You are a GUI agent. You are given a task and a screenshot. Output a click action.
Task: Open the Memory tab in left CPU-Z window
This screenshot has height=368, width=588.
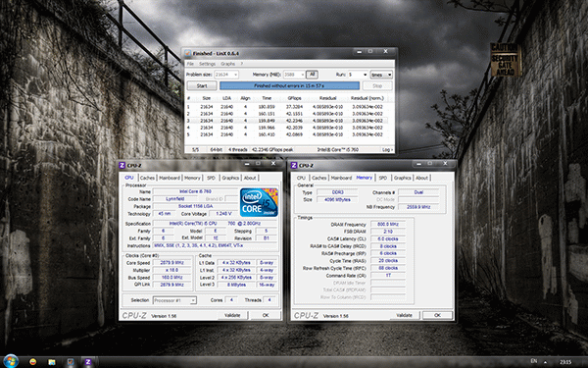point(192,178)
